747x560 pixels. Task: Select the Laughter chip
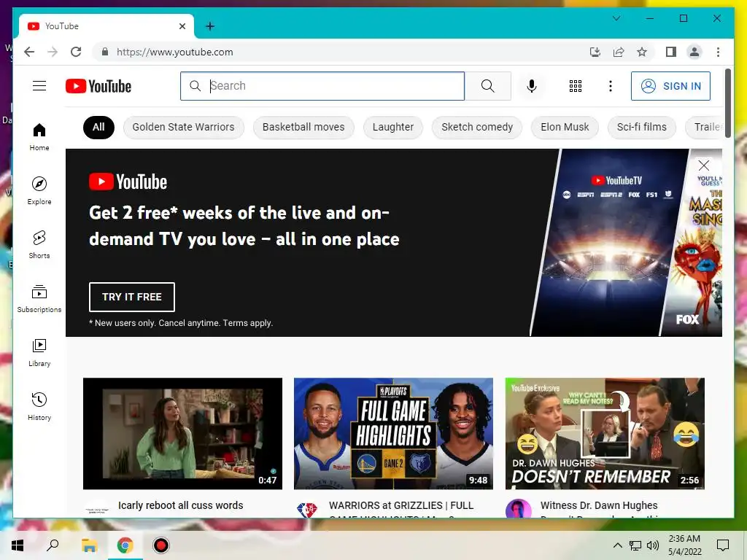393,127
